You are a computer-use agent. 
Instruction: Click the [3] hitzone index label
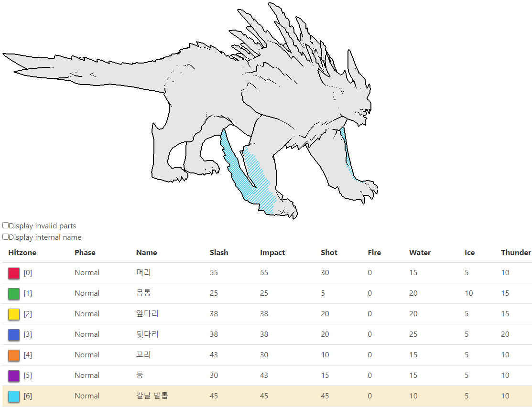point(28,334)
